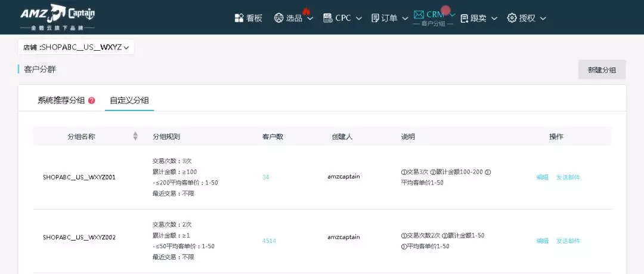Sort by 分组名称 using the sort arrows
The height and width of the screenshot is (274, 644).
pos(135,136)
